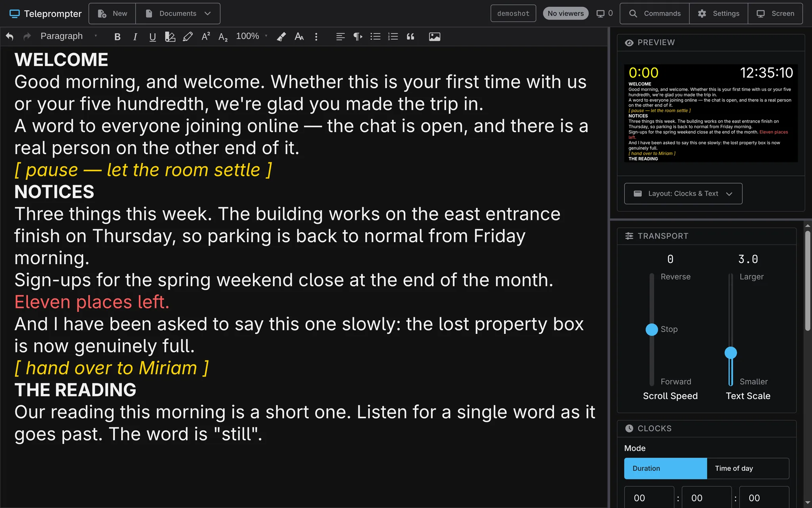Click the duration hours input field
Viewport: 812px width, 508px height.
pyautogui.click(x=649, y=497)
